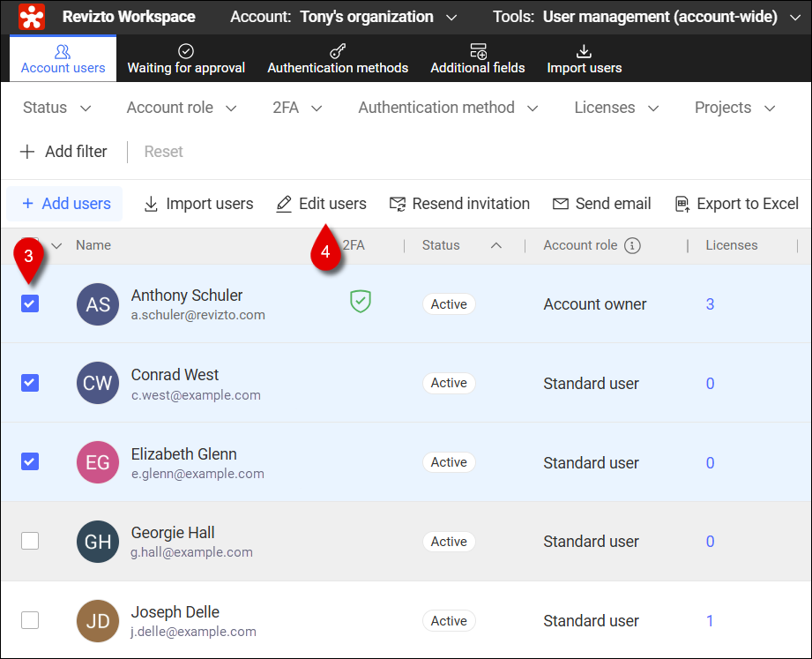The image size is (812, 659).
Task: Click the GH avatar for Georgie Hall
Action: (x=98, y=542)
